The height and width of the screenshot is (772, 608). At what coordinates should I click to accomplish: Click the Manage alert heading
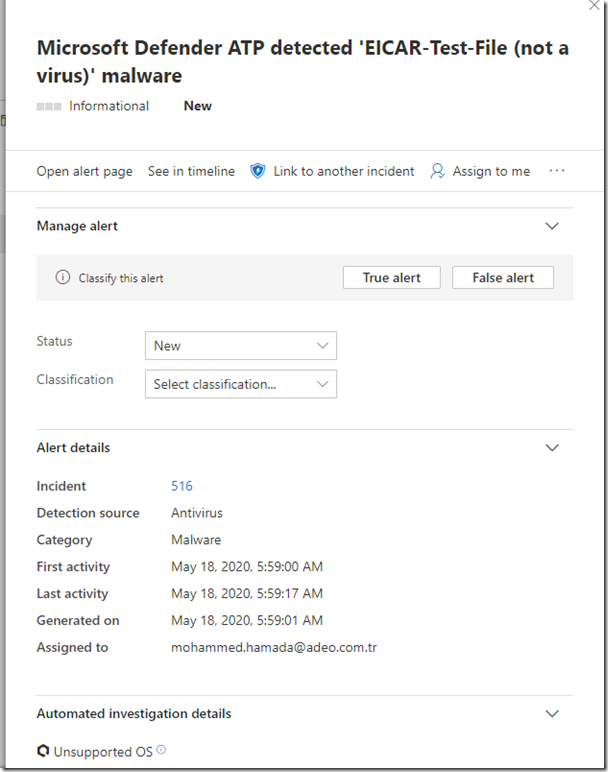pyautogui.click(x=77, y=226)
